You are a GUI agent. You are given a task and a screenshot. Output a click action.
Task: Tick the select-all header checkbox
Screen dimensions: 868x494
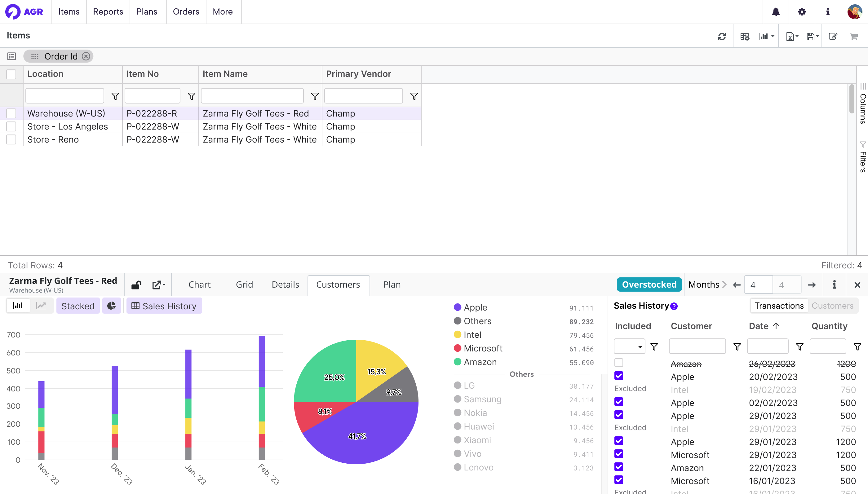tap(11, 74)
